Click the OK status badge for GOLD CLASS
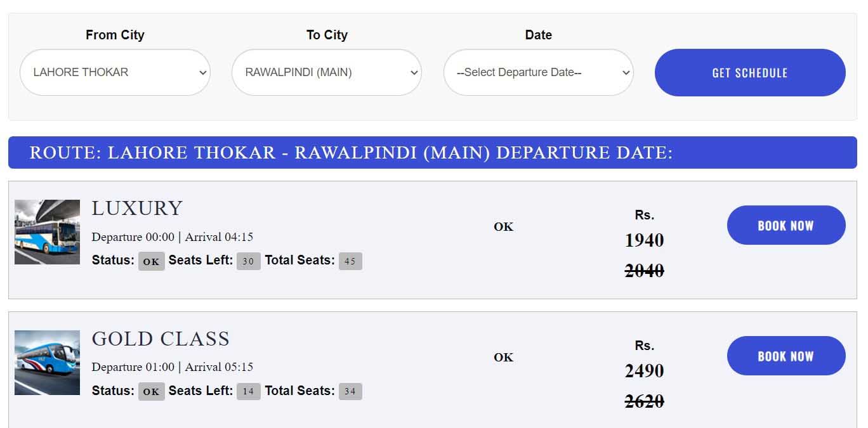This screenshot has height=428, width=868. coord(151,392)
